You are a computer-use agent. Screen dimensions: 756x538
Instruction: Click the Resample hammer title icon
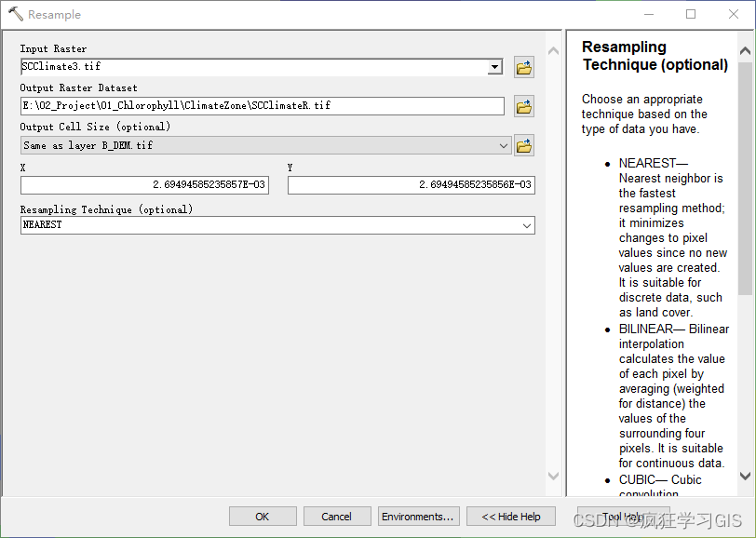(x=16, y=14)
